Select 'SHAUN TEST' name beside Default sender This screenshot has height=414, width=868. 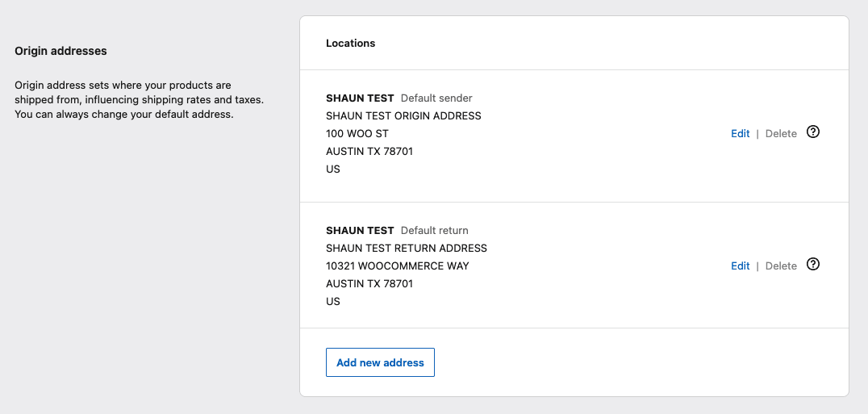point(360,98)
